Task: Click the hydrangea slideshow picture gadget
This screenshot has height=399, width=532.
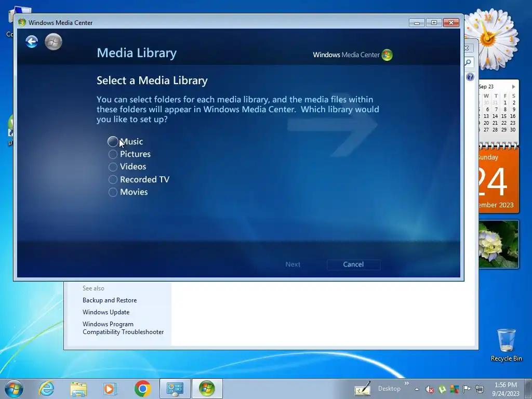Action: 499,244
